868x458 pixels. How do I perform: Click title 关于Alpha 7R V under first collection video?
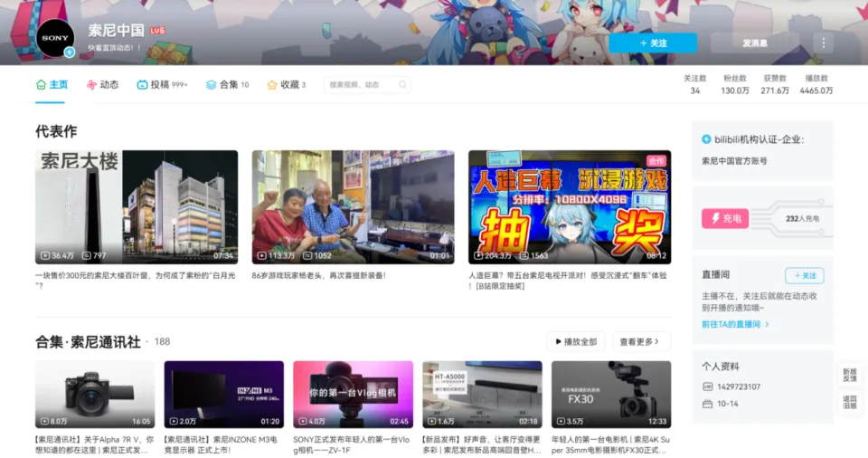(x=95, y=444)
